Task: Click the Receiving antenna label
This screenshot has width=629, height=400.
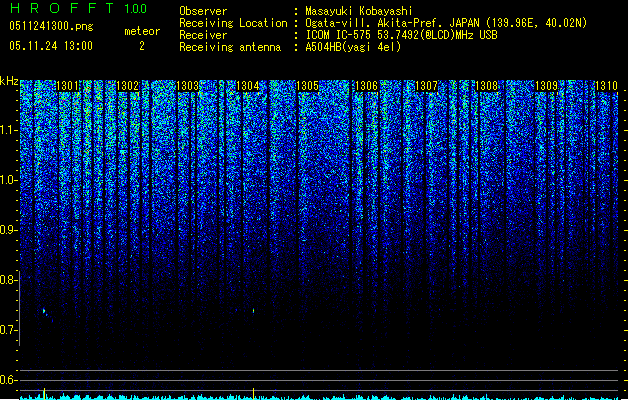Action: pos(230,47)
